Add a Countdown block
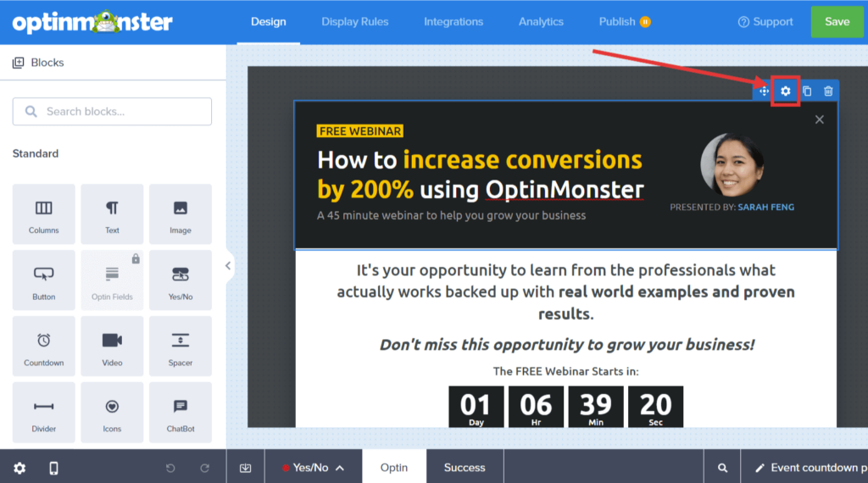The image size is (868, 483). [x=44, y=347]
